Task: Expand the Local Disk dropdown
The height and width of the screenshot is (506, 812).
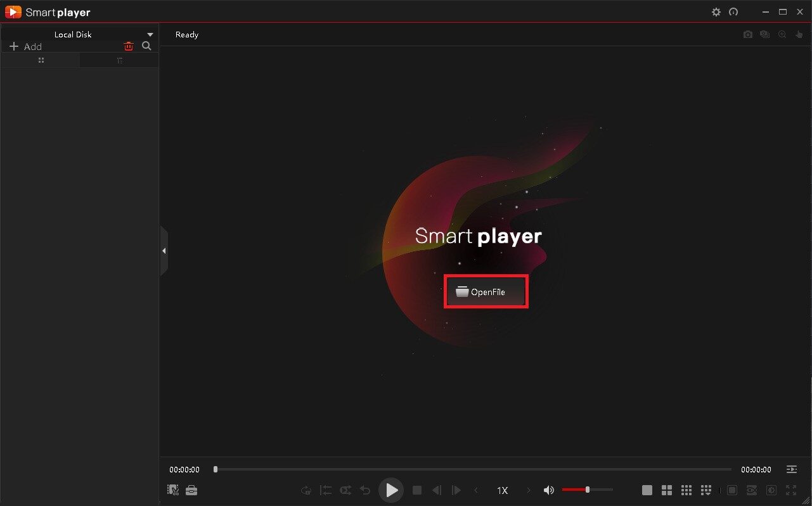Action: (x=150, y=35)
